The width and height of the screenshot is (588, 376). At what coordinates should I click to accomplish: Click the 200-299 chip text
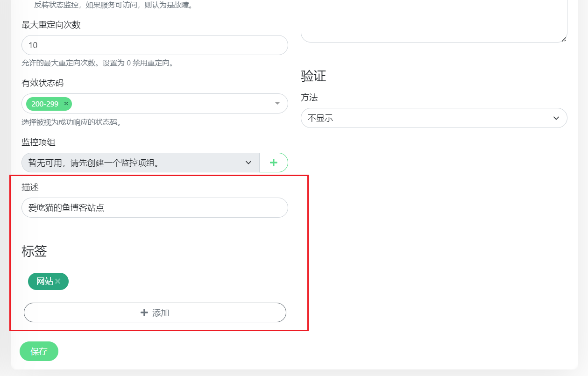click(x=45, y=104)
